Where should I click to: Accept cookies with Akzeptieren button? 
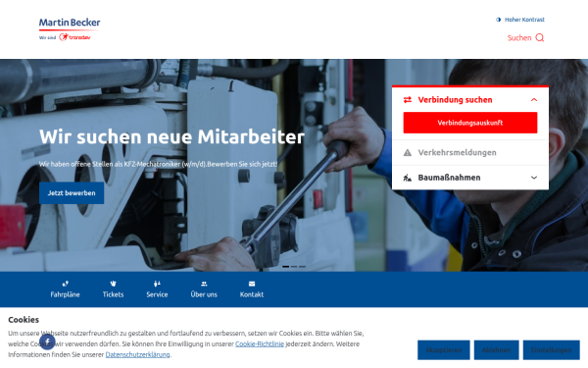[x=444, y=350]
